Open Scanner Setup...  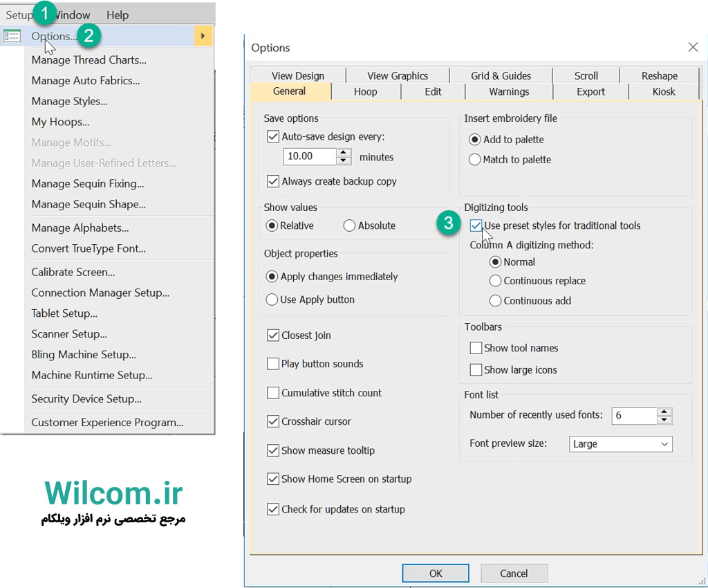pos(69,334)
